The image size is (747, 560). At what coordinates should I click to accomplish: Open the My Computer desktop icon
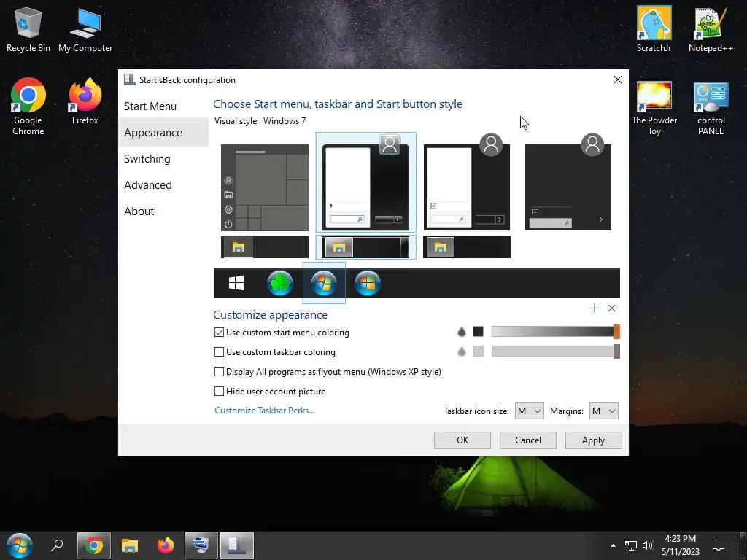[85, 29]
